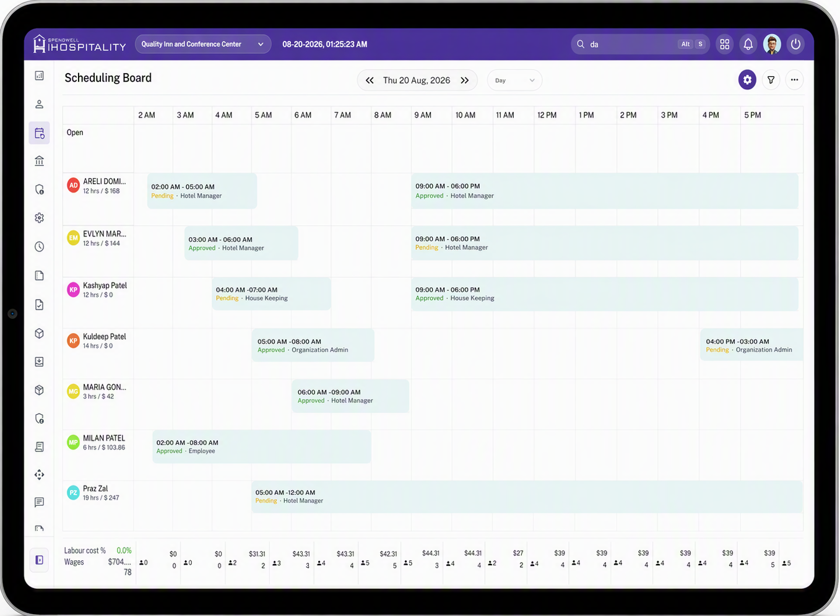This screenshot has width=840, height=616.
Task: Open scheduling board settings purple gear button
Action: click(747, 80)
